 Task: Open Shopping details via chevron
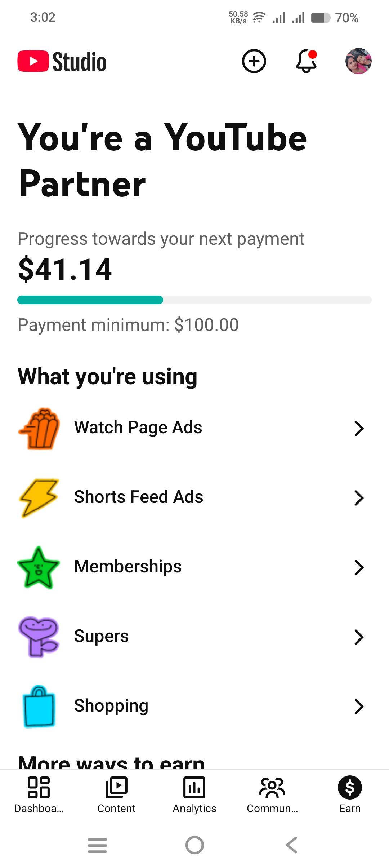pos(359,707)
